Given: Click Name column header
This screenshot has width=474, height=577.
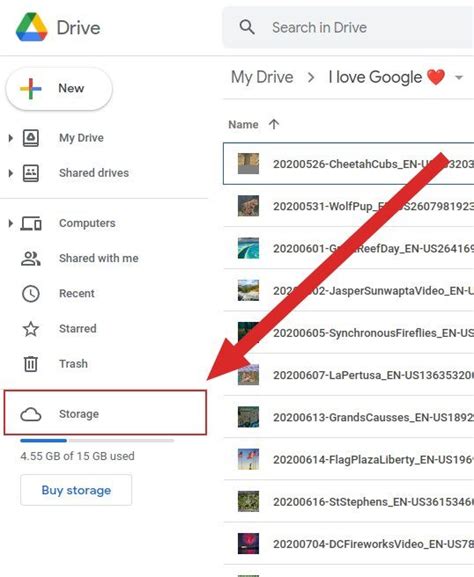Looking at the screenshot, I should 243,125.
